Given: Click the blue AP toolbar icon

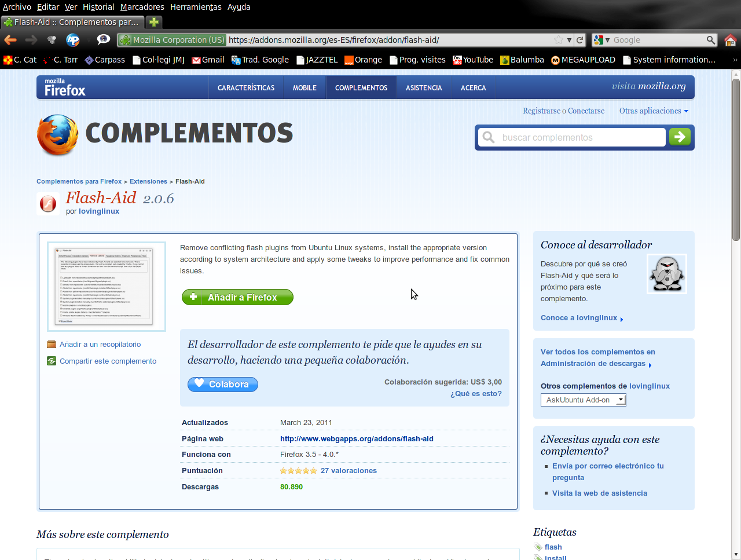Looking at the screenshot, I should [x=73, y=40].
